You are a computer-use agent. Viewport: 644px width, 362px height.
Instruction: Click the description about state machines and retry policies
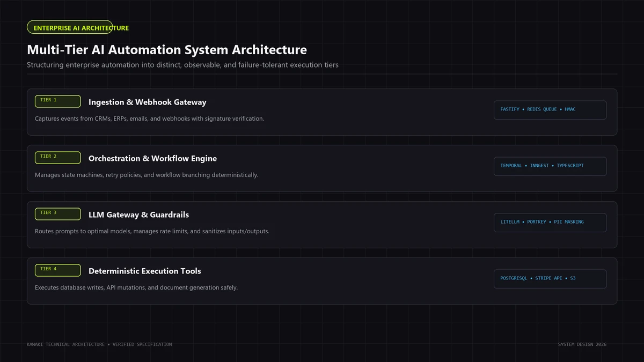click(147, 175)
